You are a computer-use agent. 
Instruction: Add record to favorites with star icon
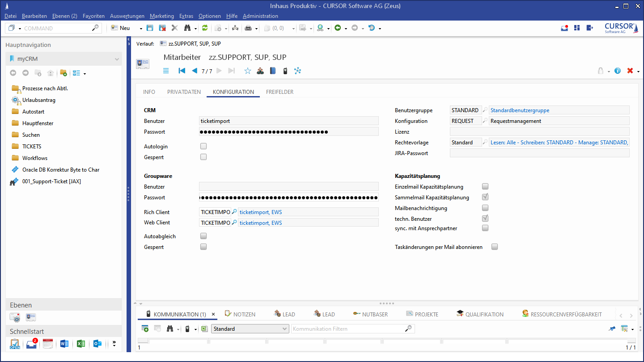[248, 71]
